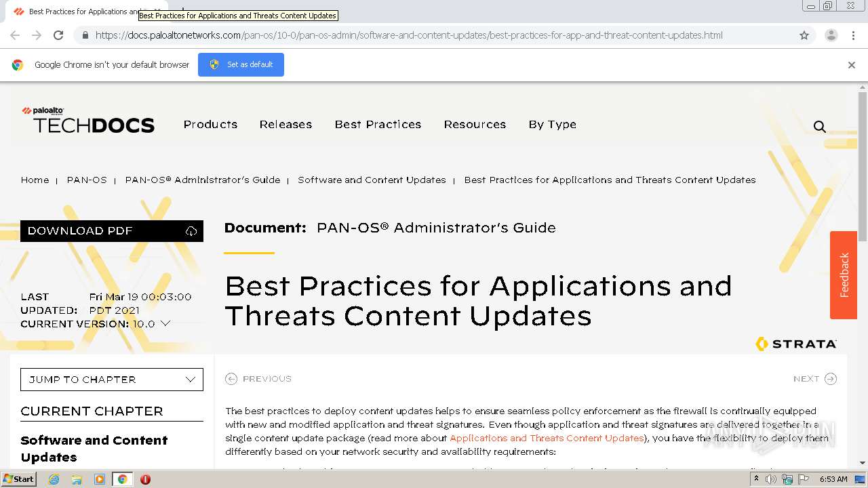868x488 pixels.
Task: Open Software and Content Updates breadcrumb
Action: pos(372,180)
